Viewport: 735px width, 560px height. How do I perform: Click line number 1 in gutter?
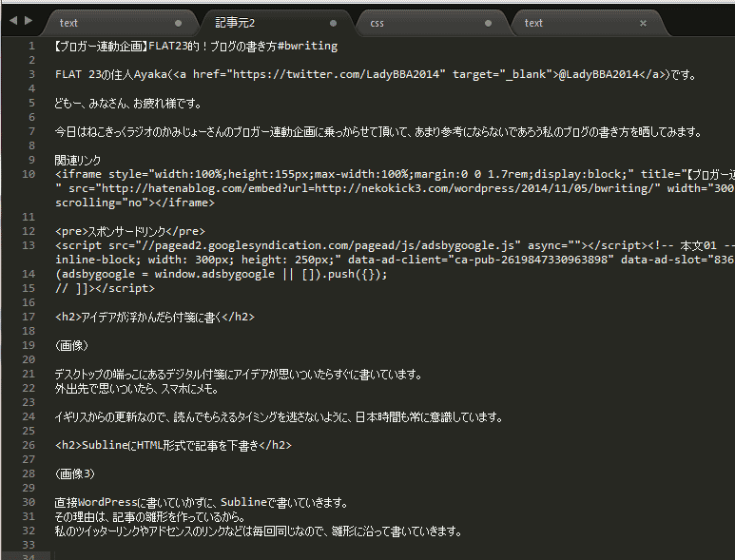[32, 46]
